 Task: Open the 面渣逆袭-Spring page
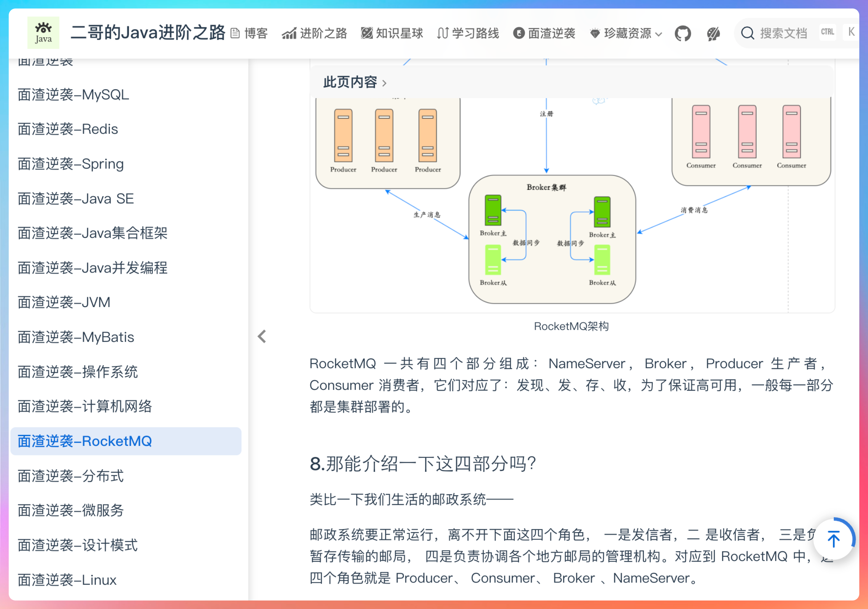pyautogui.click(x=71, y=164)
